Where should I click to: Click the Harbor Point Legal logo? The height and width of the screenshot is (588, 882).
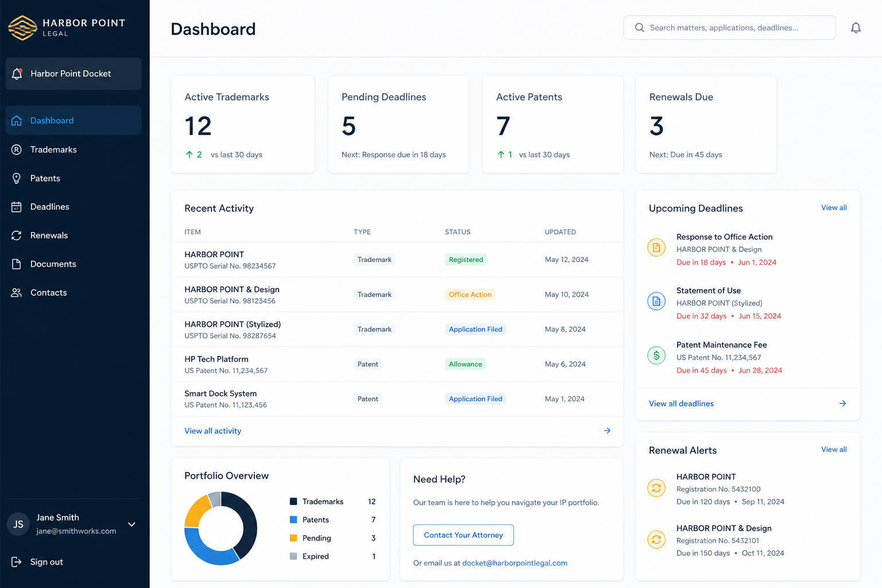(67, 28)
